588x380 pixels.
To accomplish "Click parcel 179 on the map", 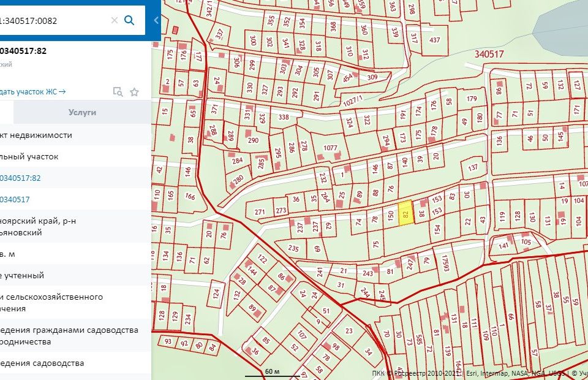I will [x=472, y=99].
